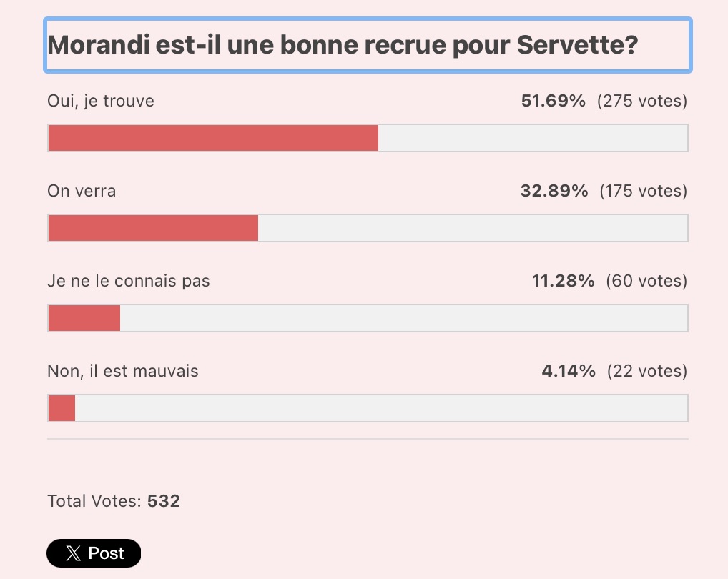Click the "Oui, je trouve" answer label
Viewport: 728px width, 579px height.
pyautogui.click(x=101, y=101)
